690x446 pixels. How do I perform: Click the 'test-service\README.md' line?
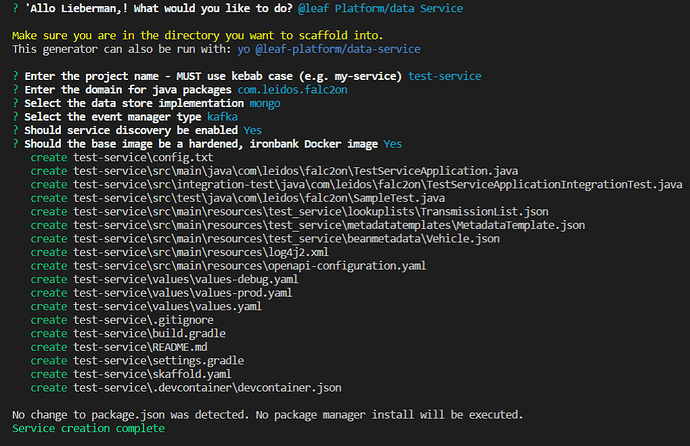pos(140,347)
